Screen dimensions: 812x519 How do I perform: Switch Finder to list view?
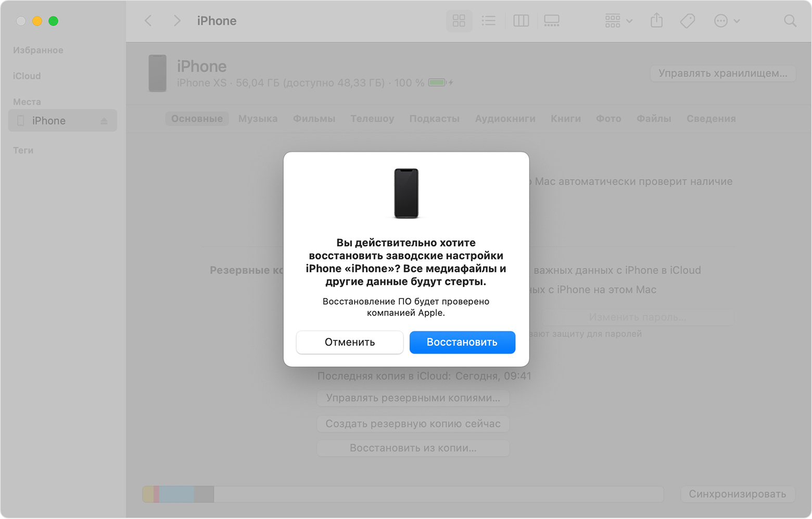pos(489,21)
